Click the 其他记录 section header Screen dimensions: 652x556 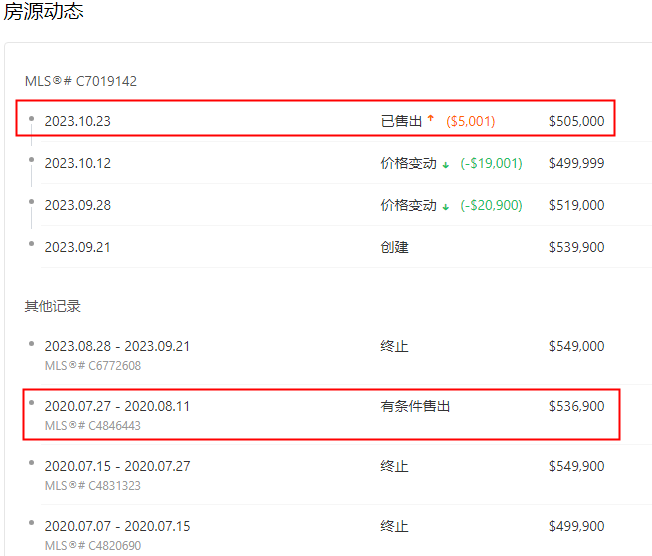(52, 306)
